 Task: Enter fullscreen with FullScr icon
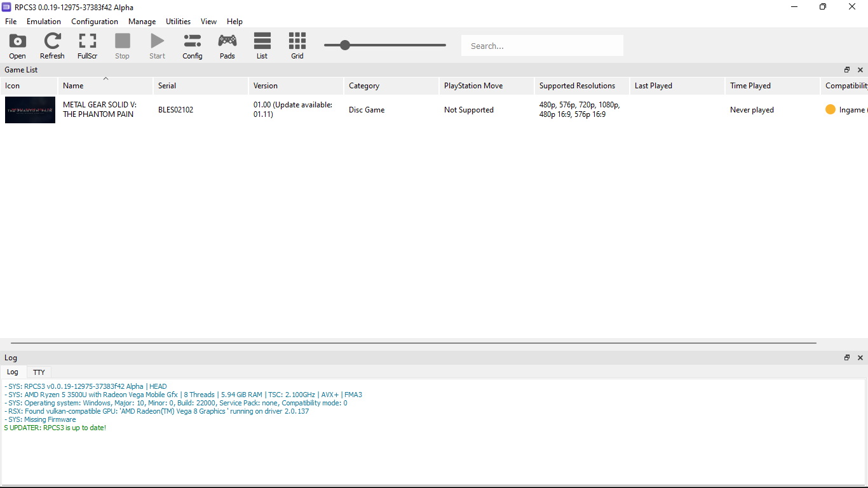[x=88, y=46]
